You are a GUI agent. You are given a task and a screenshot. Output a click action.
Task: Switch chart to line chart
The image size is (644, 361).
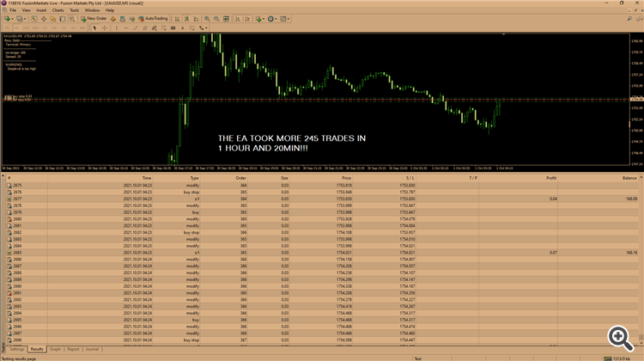click(x=196, y=19)
